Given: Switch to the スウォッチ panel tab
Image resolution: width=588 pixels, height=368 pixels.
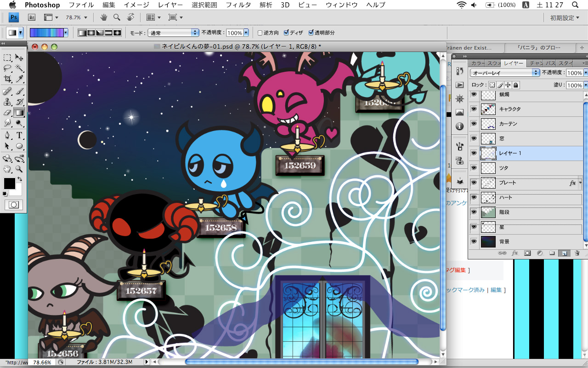Looking at the screenshot, I should tap(493, 63).
